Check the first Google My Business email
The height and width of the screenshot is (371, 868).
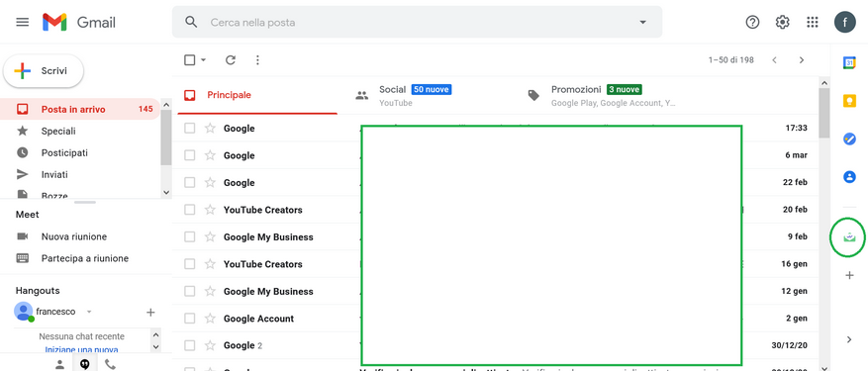[190, 237]
